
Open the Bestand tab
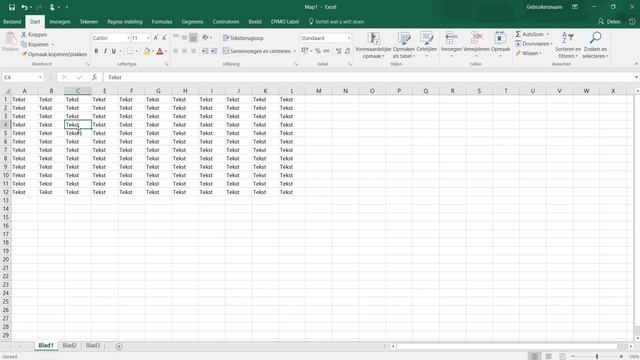(12, 22)
